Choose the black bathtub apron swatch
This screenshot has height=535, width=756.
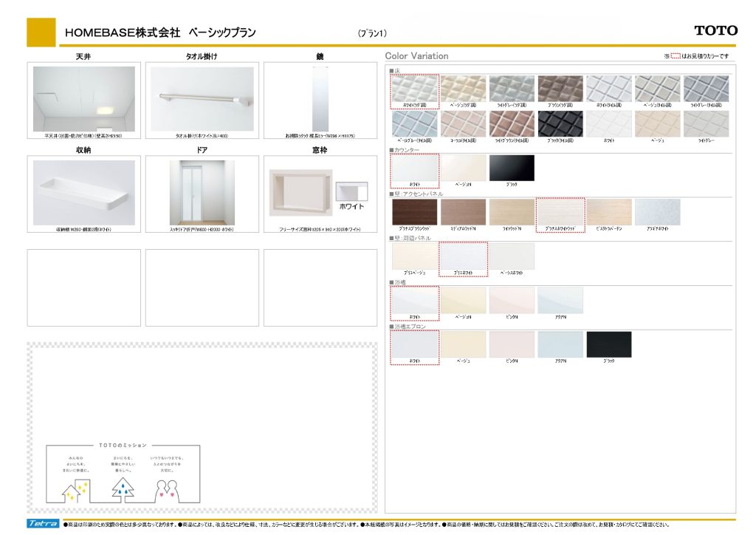click(x=609, y=344)
